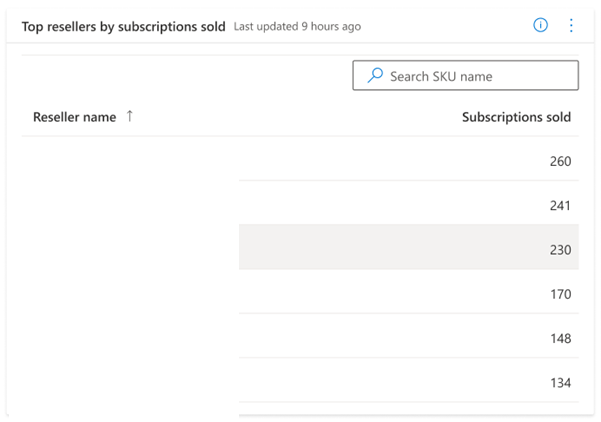Click the Last updated 9 hours ago text
601x422 pixels.
tap(297, 27)
